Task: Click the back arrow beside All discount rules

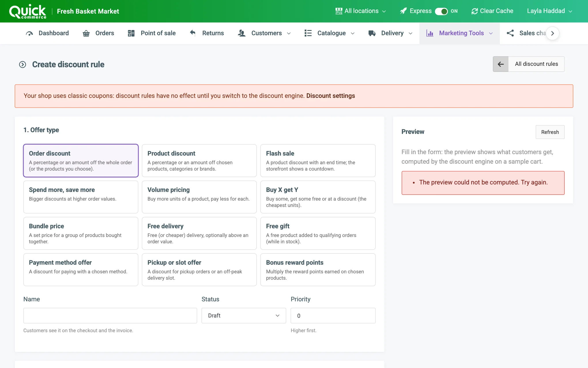Action: pyautogui.click(x=501, y=64)
